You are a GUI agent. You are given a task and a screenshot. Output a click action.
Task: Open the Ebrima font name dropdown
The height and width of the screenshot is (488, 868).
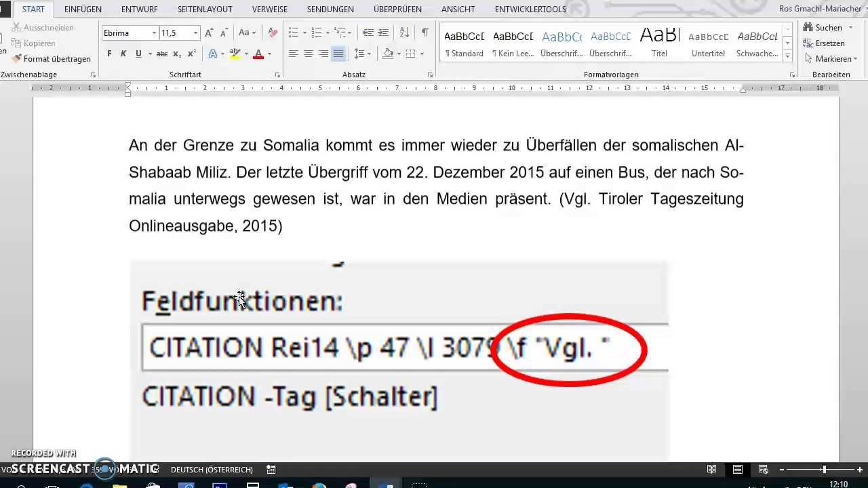click(154, 33)
